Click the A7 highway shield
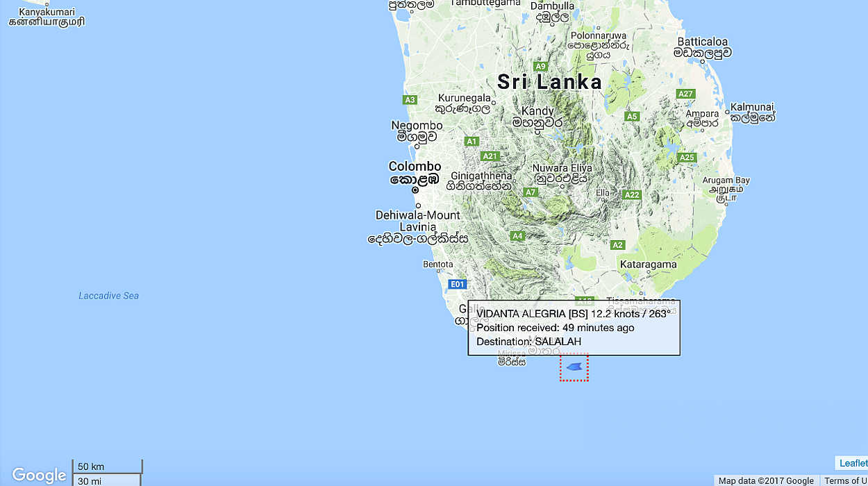This screenshot has height=486, width=868. pos(531,192)
